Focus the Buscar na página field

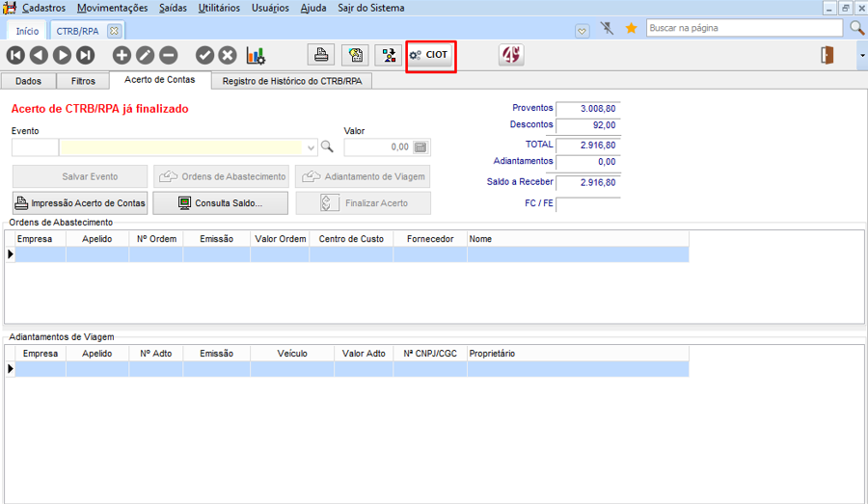745,28
